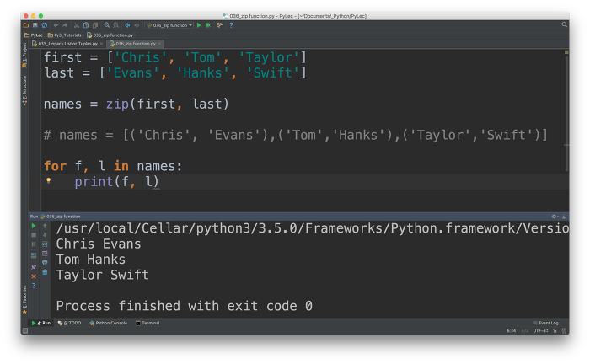Click the Synchronize refresh icon
The image size is (590, 364).
click(x=45, y=25)
